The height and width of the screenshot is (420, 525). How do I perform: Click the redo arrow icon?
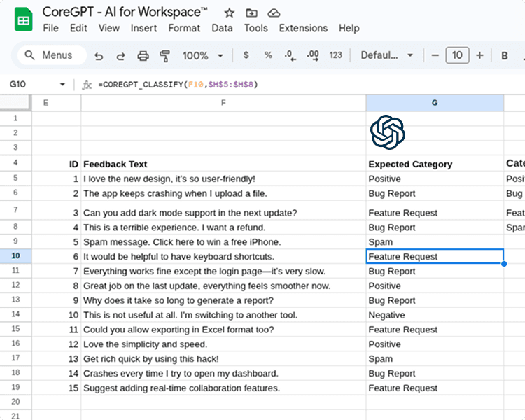(120, 56)
